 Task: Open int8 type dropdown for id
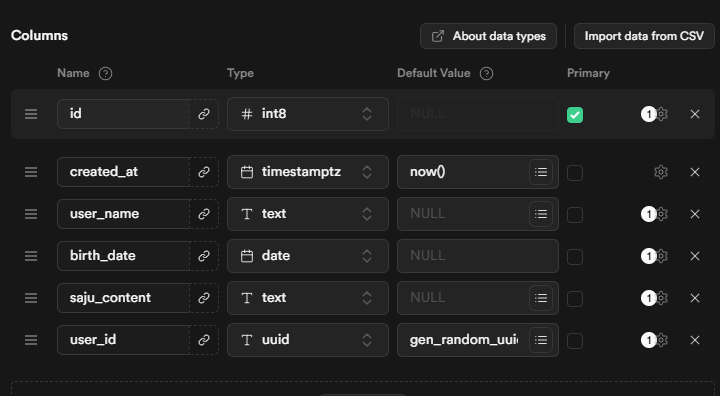(308, 114)
